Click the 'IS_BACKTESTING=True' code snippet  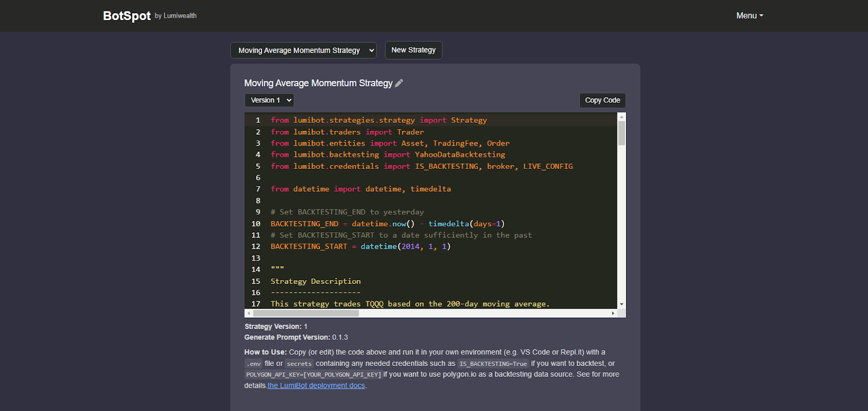point(493,364)
